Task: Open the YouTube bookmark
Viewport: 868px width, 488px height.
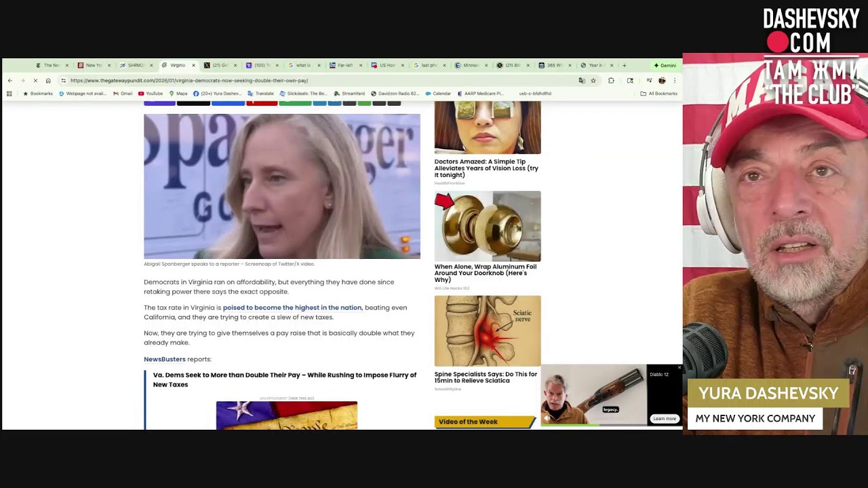Action: [x=151, y=94]
